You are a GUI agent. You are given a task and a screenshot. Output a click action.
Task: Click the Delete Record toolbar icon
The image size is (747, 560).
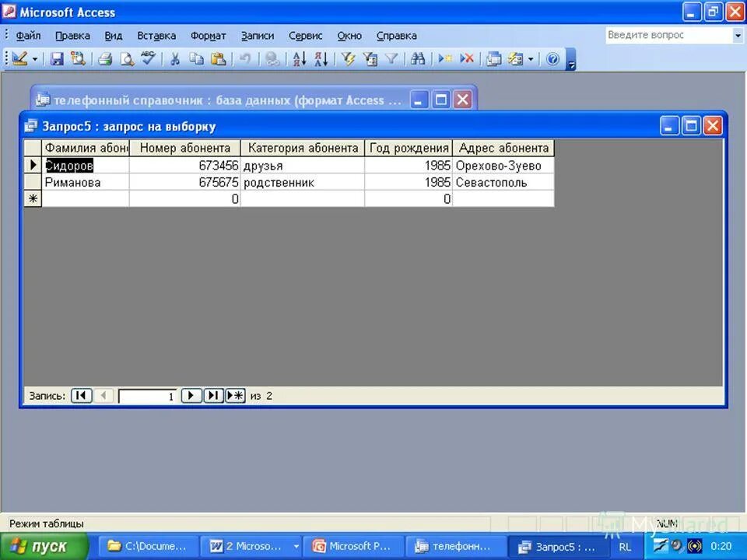(467, 58)
